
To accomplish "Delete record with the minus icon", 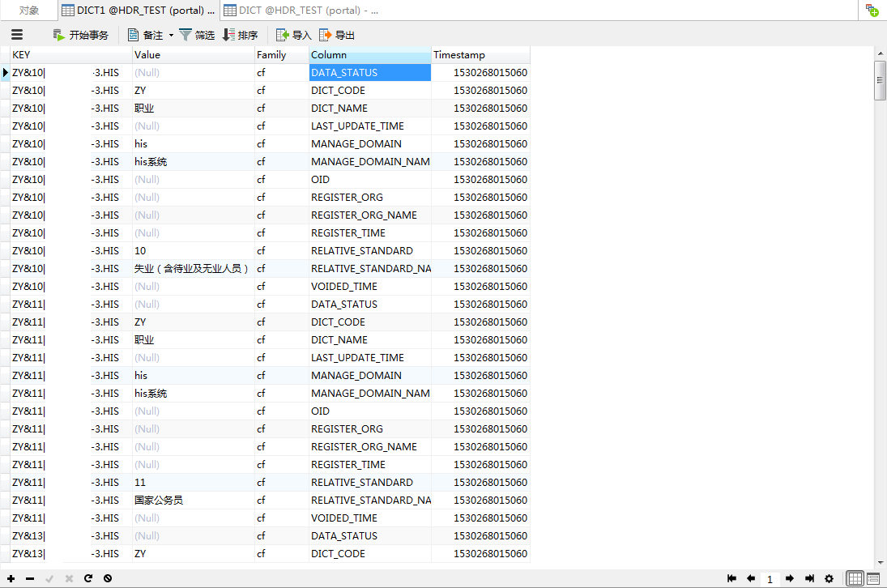I will pos(30,578).
